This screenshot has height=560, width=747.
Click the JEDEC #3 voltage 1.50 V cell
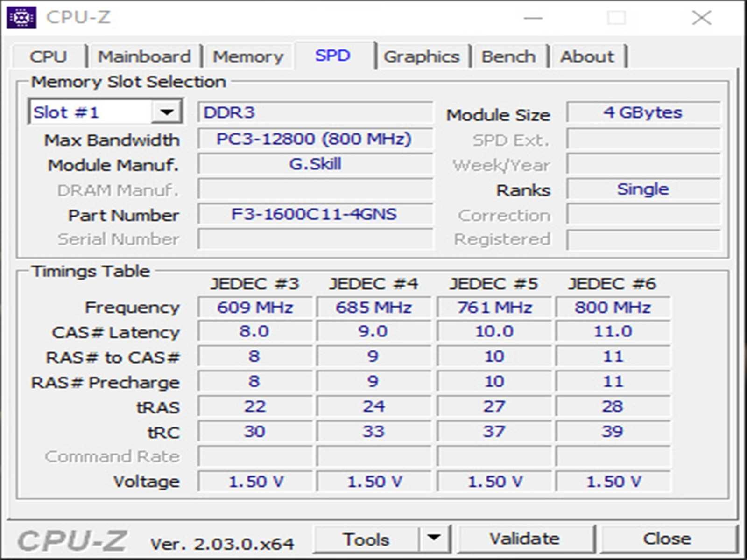(255, 481)
